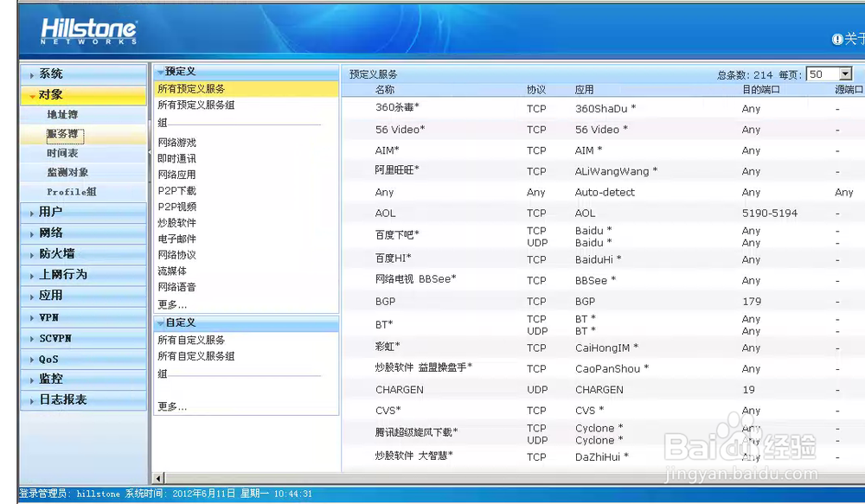The image size is (865, 504).
Task: Click the 彩虹* service name
Action: tap(388, 347)
